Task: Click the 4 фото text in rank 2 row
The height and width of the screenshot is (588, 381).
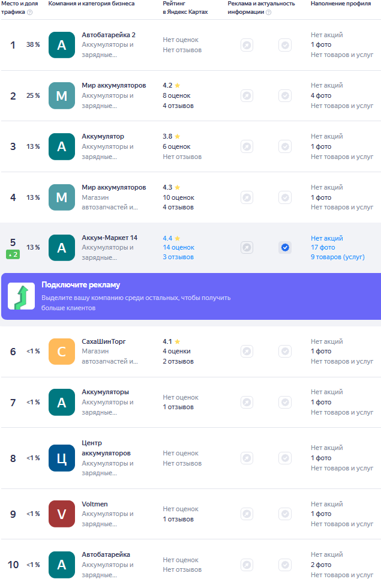Action: (x=321, y=95)
